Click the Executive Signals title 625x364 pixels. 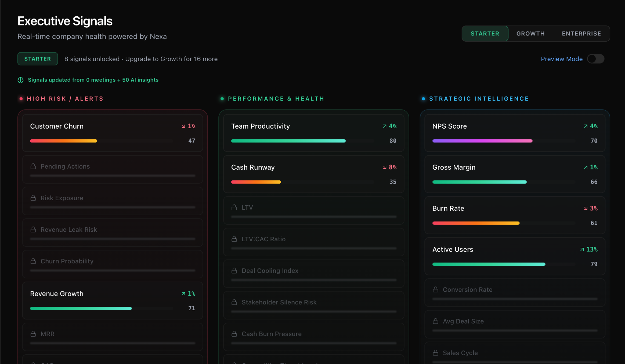pyautogui.click(x=65, y=21)
